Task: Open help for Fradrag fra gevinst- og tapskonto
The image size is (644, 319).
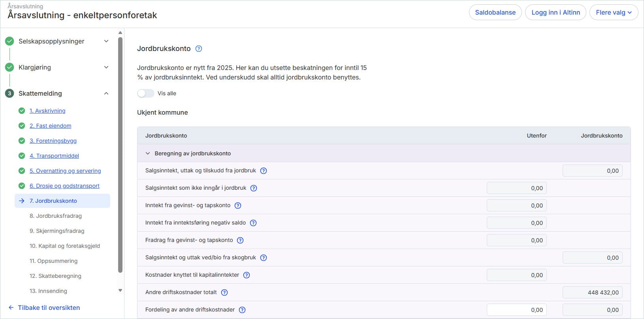Action: (240, 240)
